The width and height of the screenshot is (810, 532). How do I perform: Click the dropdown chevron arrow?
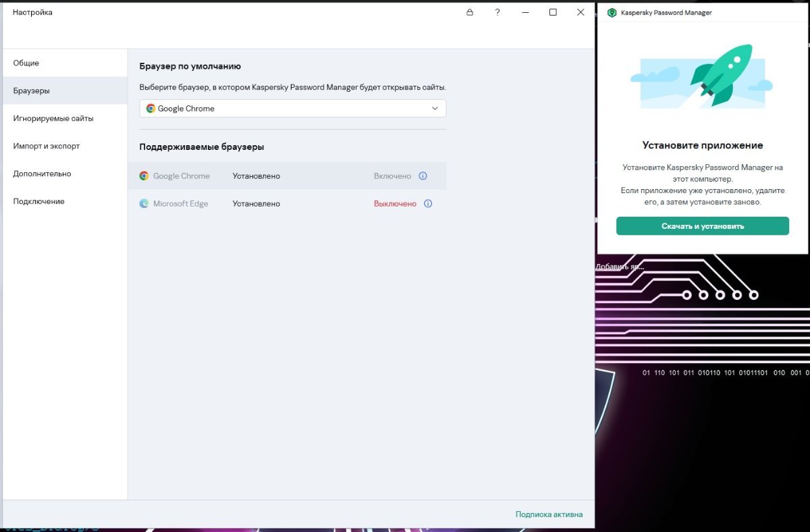point(435,108)
